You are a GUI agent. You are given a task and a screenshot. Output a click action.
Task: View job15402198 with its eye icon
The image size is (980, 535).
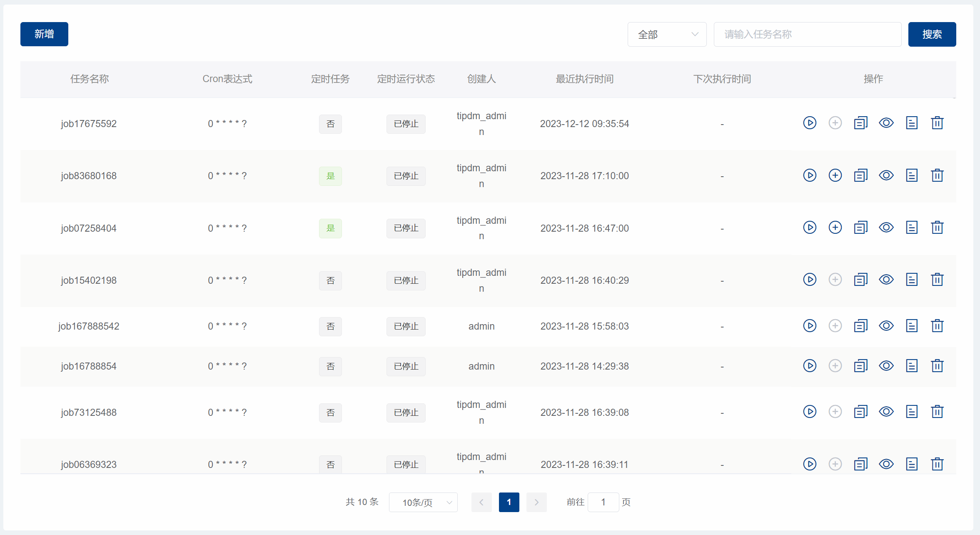(886, 280)
